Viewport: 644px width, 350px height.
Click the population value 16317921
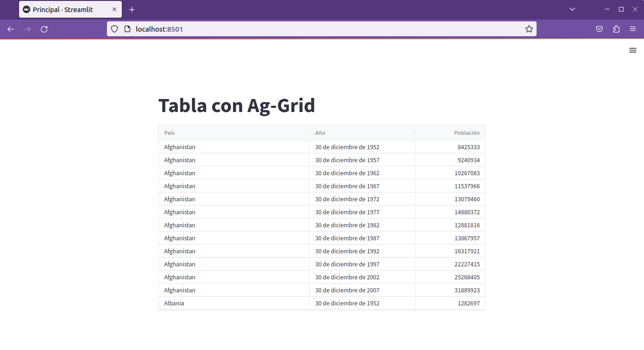[467, 251]
